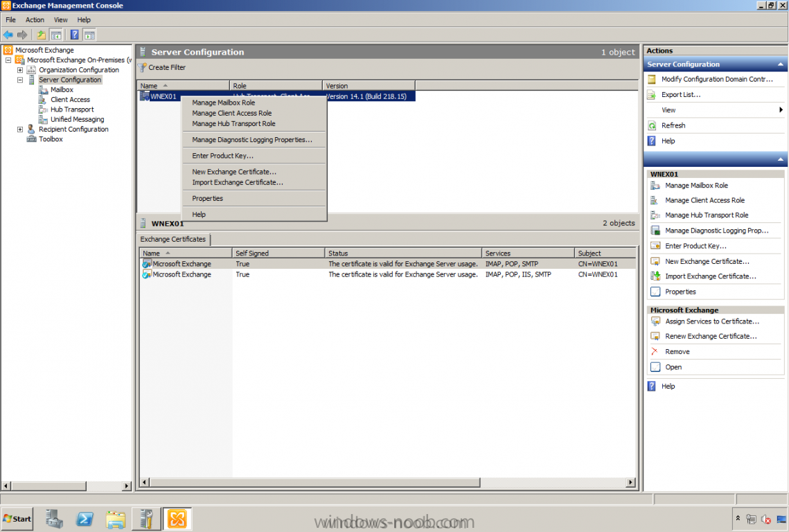The height and width of the screenshot is (532, 789).
Task: Select certificate row with IIS service
Action: (x=388, y=275)
